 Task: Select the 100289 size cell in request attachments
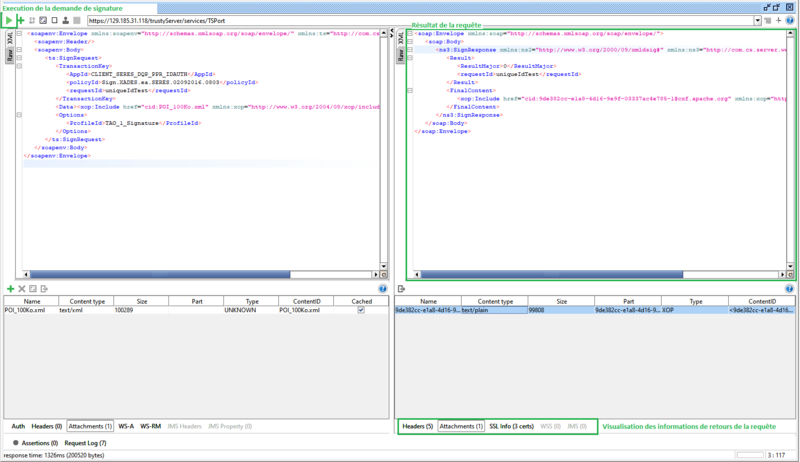[141, 310]
